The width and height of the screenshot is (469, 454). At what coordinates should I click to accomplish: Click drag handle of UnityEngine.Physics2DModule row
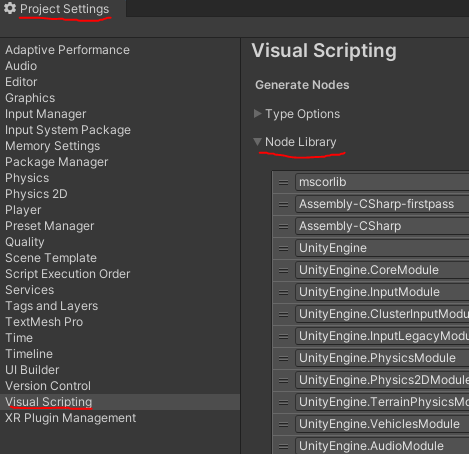tap(283, 380)
